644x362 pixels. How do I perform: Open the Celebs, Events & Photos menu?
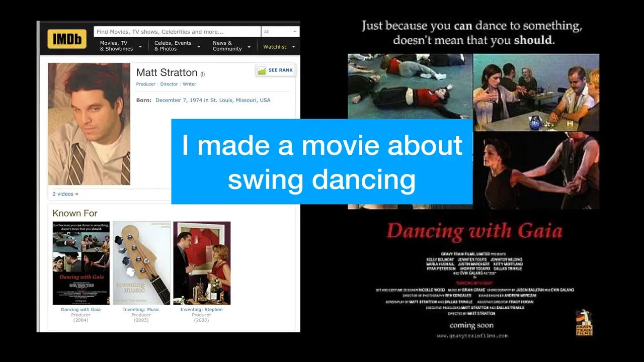[x=177, y=46]
